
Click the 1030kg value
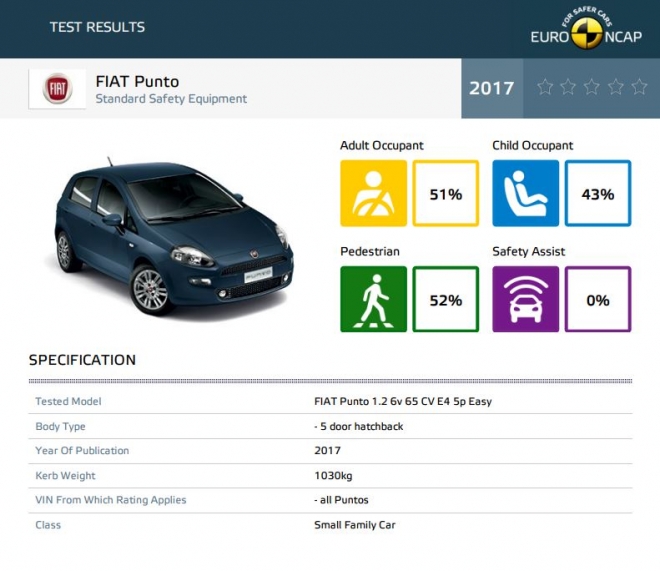click(x=333, y=475)
